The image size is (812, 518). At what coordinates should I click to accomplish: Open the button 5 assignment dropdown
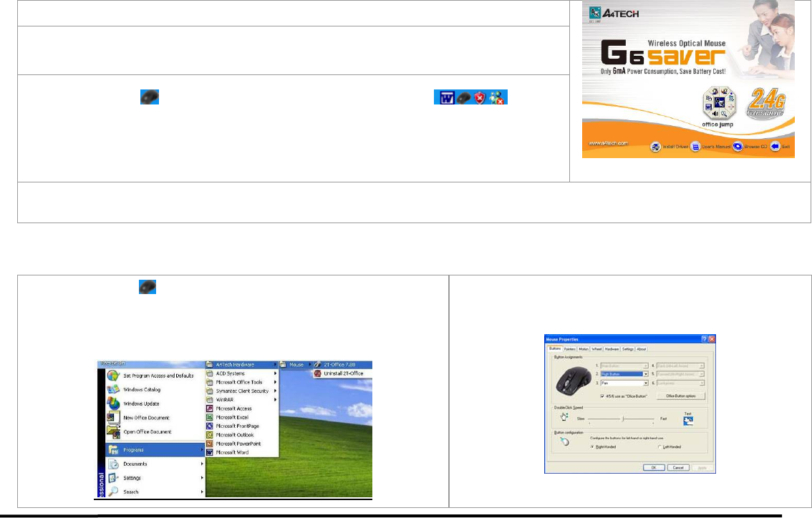[680, 374]
